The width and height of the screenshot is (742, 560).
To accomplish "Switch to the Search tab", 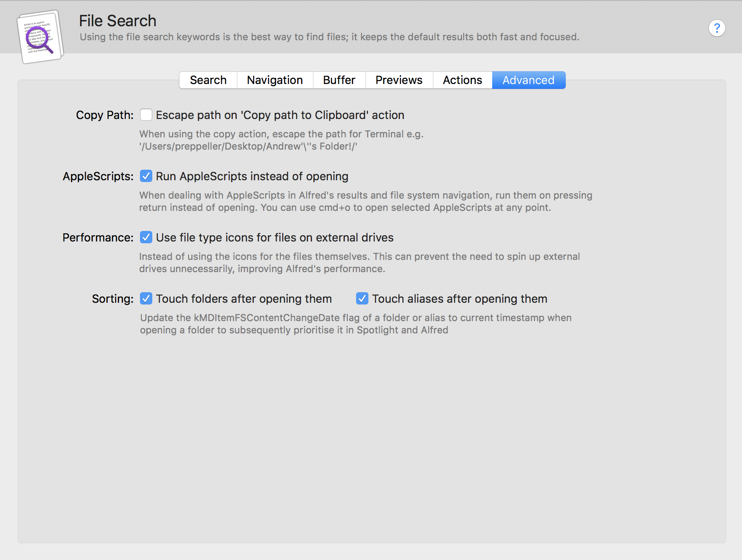I will tap(208, 80).
